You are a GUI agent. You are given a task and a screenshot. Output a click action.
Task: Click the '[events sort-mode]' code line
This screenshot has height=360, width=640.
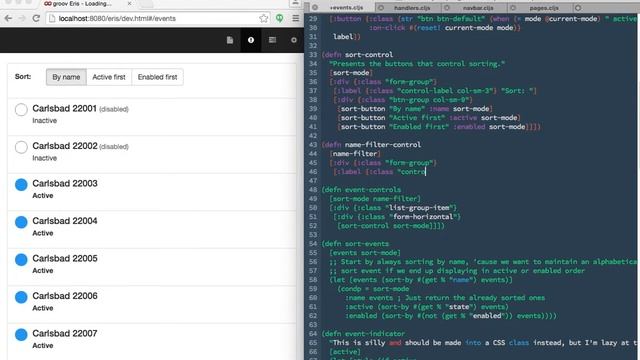click(365, 253)
